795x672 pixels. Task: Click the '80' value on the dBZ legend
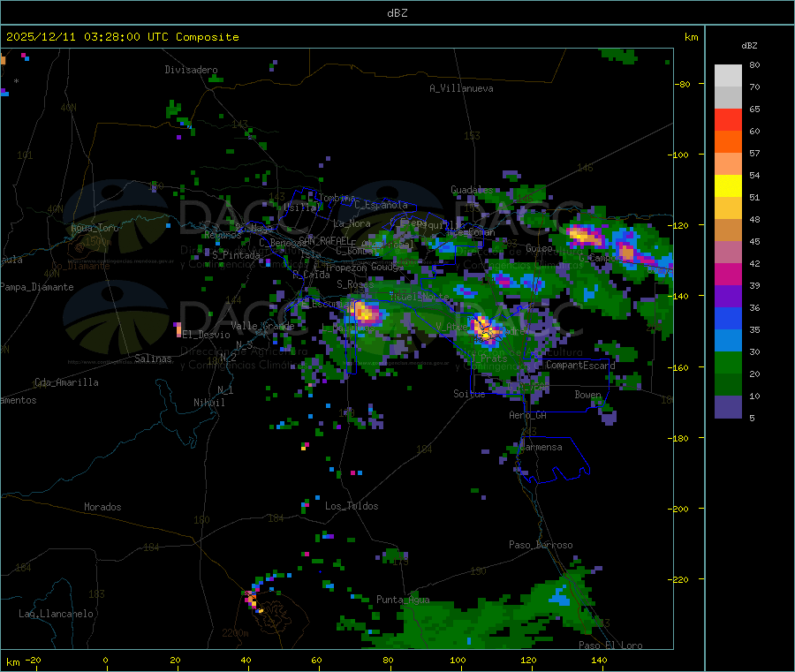coord(754,64)
